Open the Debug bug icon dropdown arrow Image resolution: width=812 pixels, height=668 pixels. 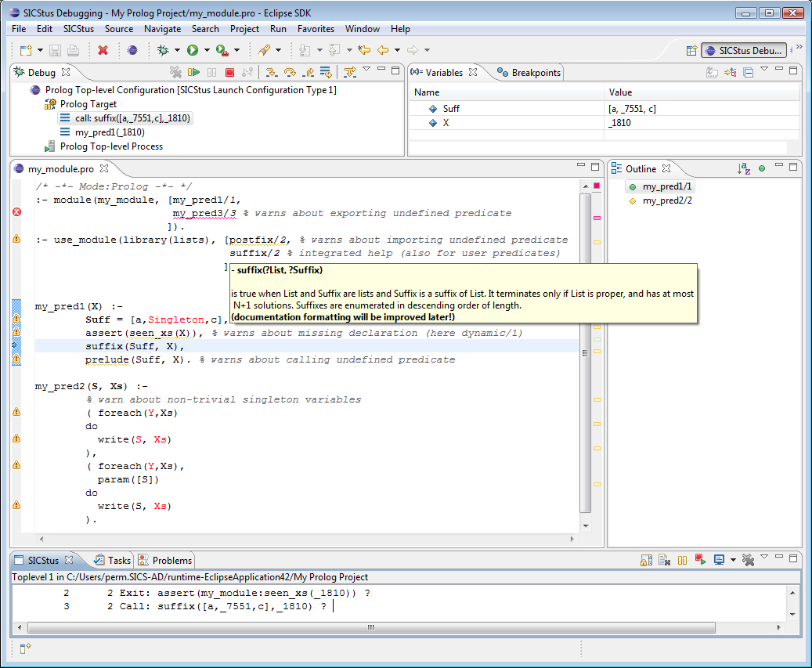(x=176, y=50)
